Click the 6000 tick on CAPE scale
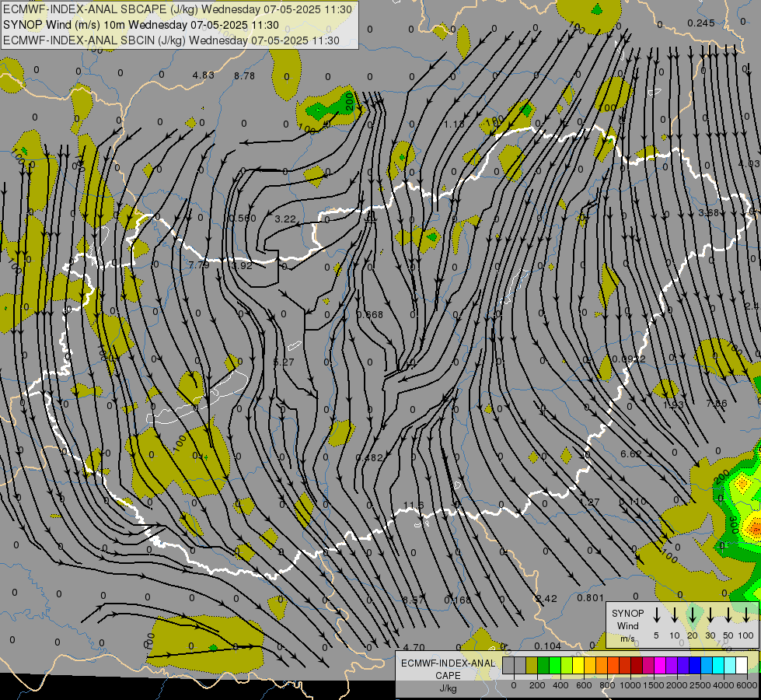761x700 pixels. pyautogui.click(x=747, y=685)
